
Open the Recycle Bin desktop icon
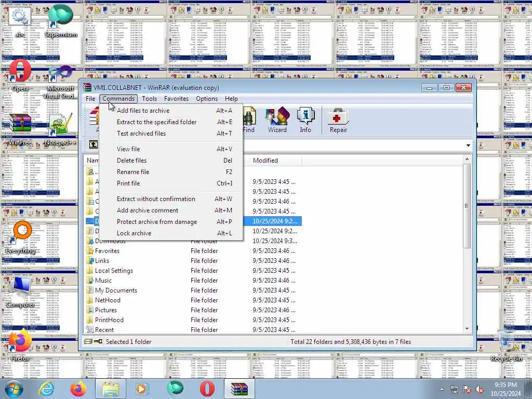click(506, 345)
